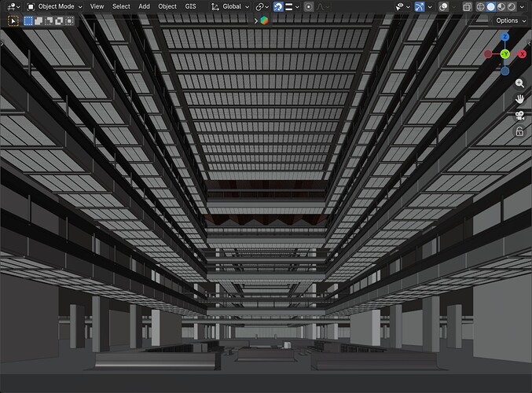This screenshot has height=393, width=532.
Task: Switch to wireframe viewport shading
Action: click(x=480, y=6)
